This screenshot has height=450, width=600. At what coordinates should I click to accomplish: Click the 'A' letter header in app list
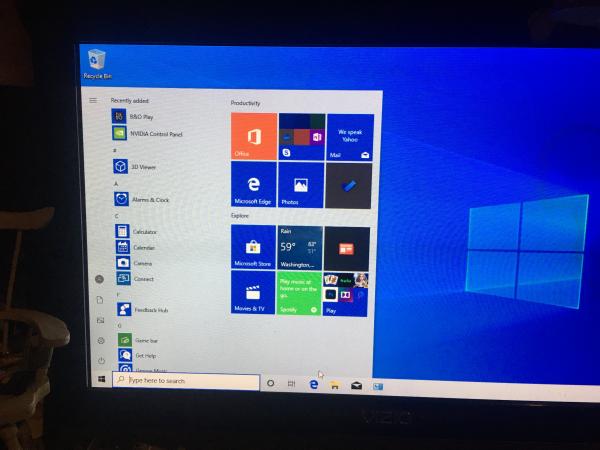(x=116, y=184)
